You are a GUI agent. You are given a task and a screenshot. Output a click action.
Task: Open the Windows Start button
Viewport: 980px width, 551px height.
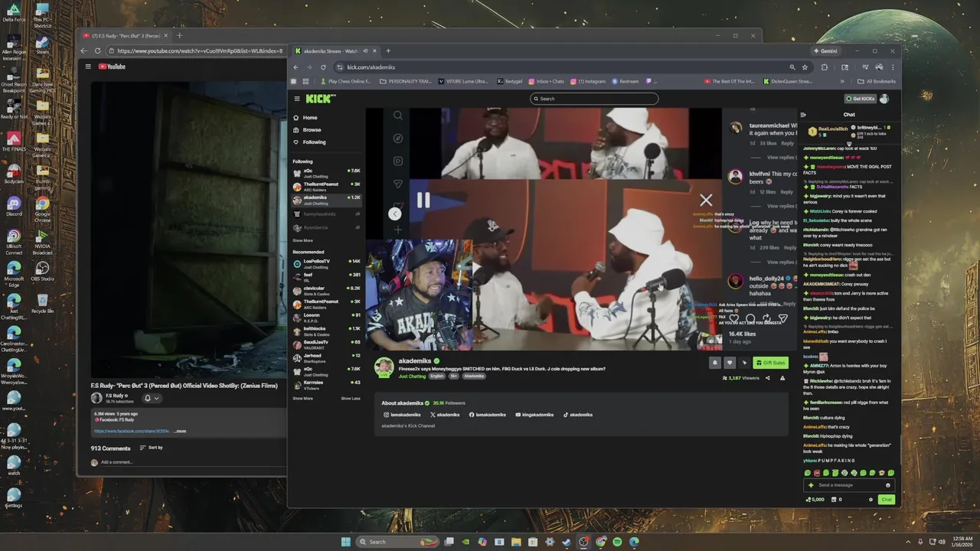[345, 542]
